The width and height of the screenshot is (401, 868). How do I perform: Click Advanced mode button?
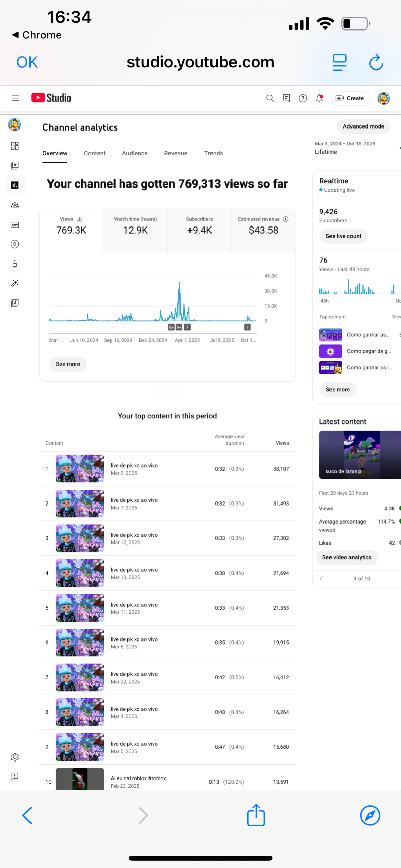click(x=363, y=126)
